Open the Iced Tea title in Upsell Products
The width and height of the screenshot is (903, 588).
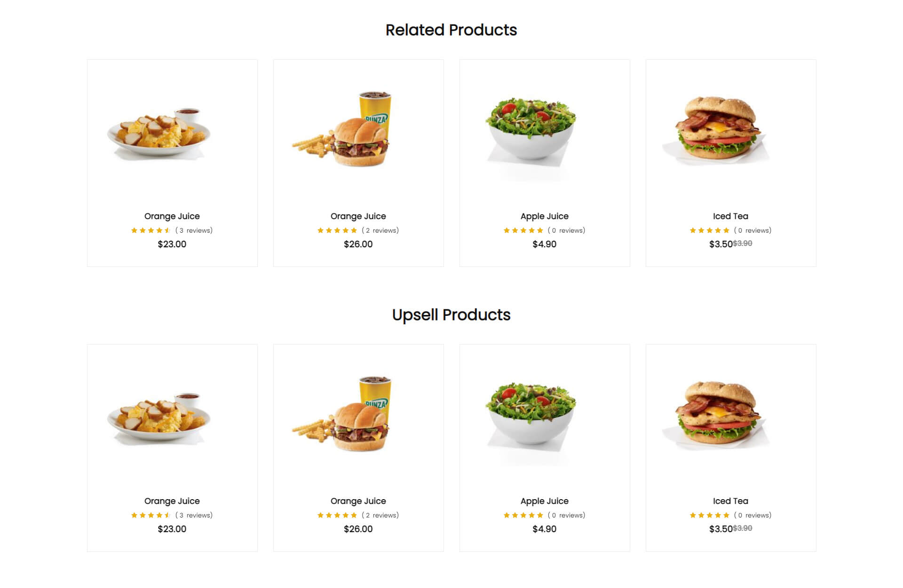(731, 501)
